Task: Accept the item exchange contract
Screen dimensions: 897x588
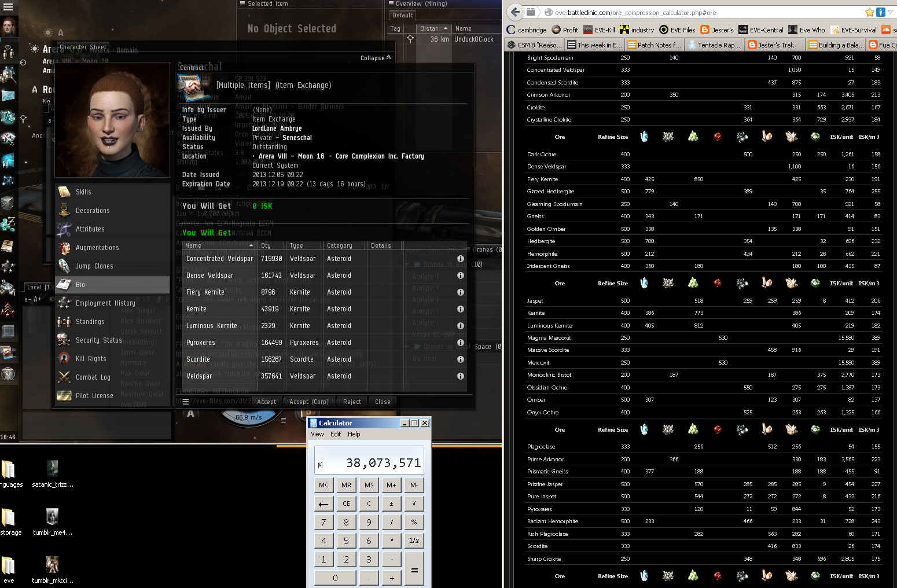Action: pos(267,402)
